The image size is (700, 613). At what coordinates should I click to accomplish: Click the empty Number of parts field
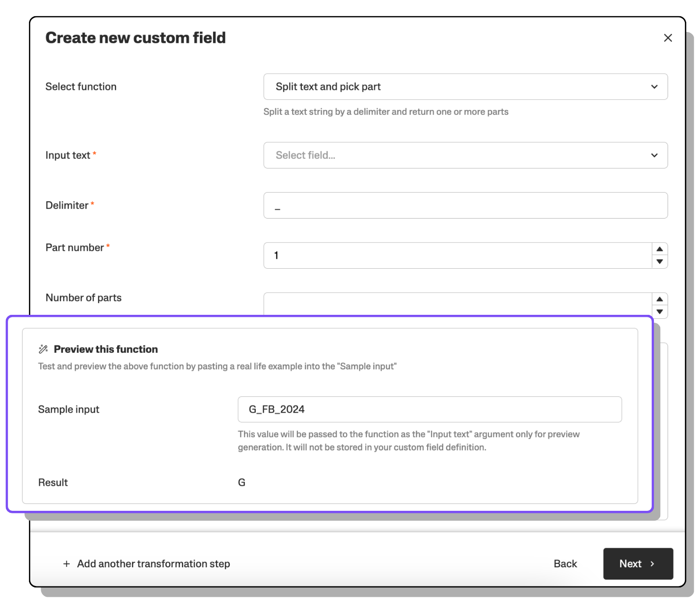[x=457, y=304]
